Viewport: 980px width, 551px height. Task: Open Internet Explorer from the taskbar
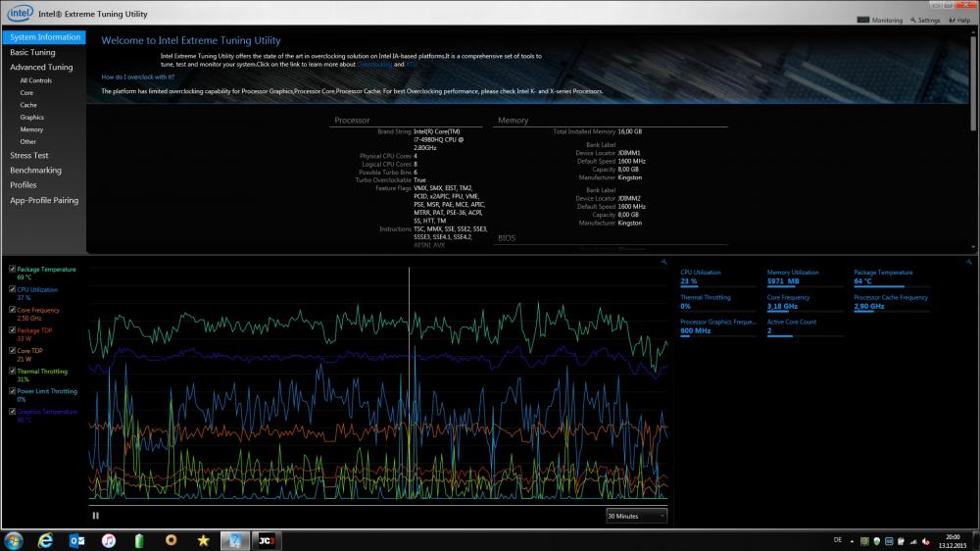45,540
